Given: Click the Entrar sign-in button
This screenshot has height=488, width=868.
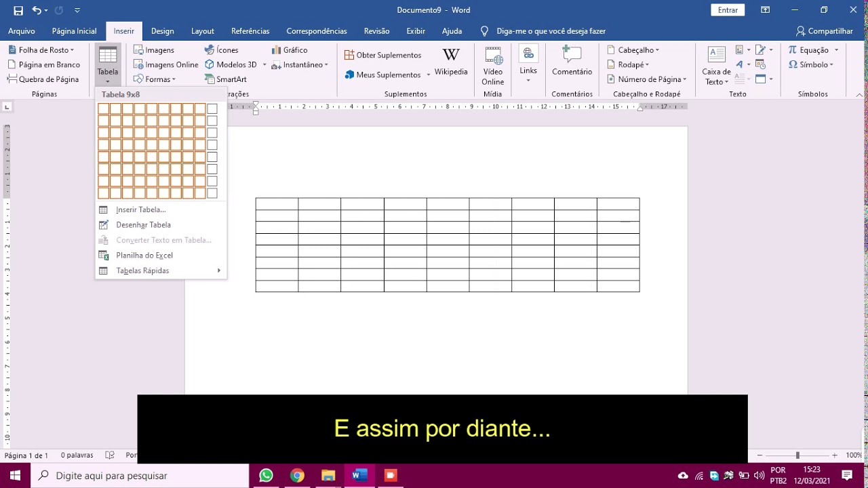Looking at the screenshot, I should [728, 10].
